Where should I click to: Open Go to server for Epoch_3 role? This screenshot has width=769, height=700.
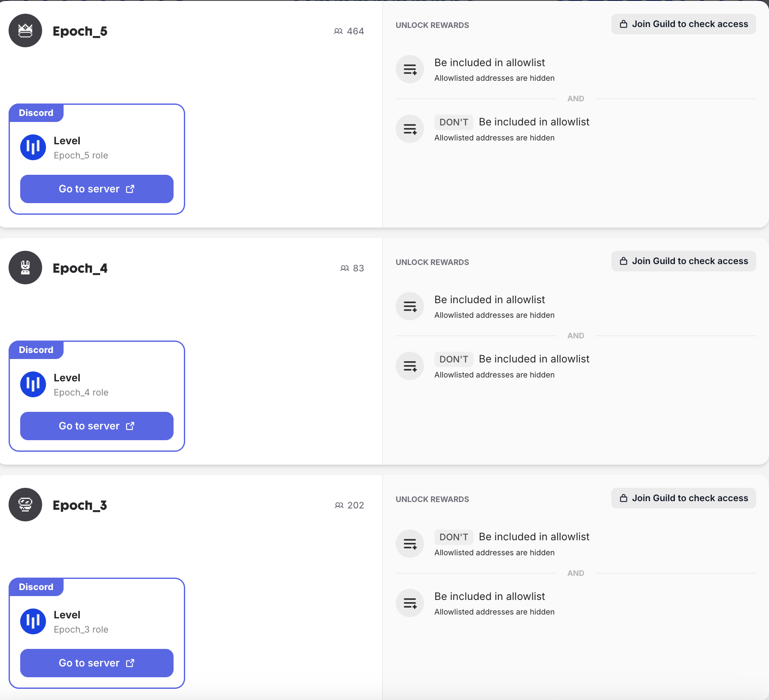97,663
